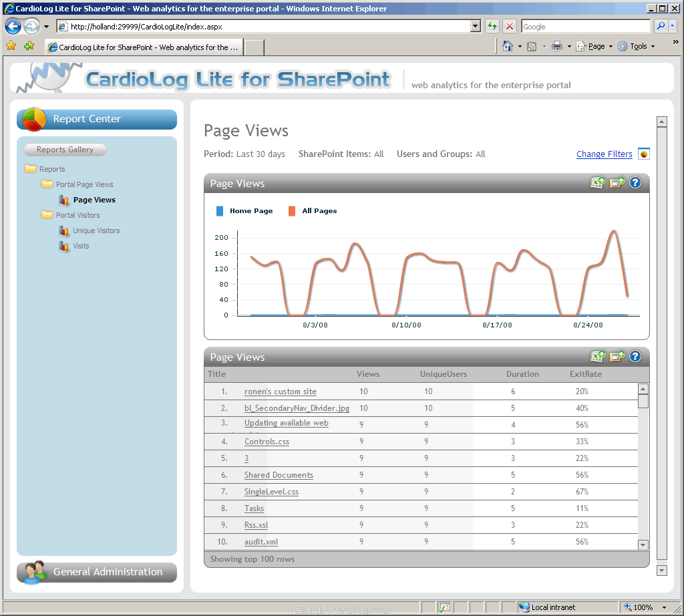Expand the toolbar overflow chevron
Screen dimensions: 684x616
[676, 42]
